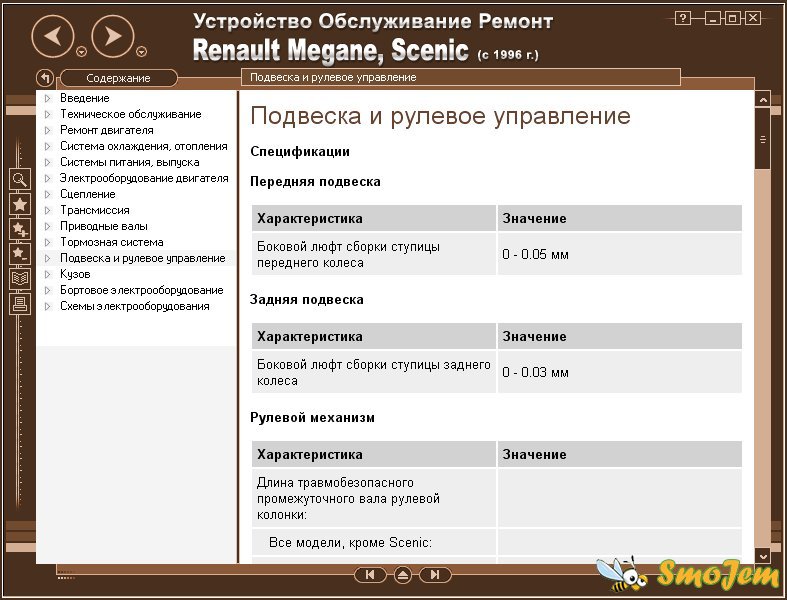The width and height of the screenshot is (787, 600).
Task: Expand the Введение chapter
Action: tap(48, 98)
